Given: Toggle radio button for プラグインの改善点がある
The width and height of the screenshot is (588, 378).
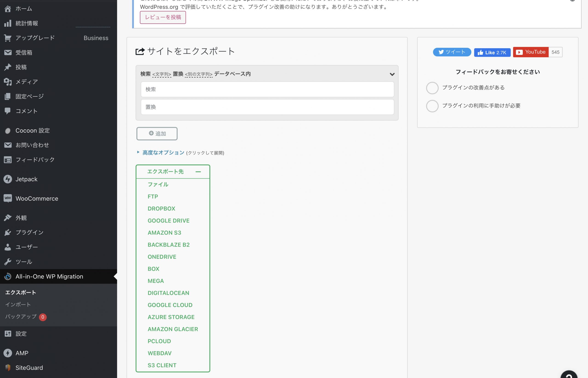Looking at the screenshot, I should [x=432, y=87].
